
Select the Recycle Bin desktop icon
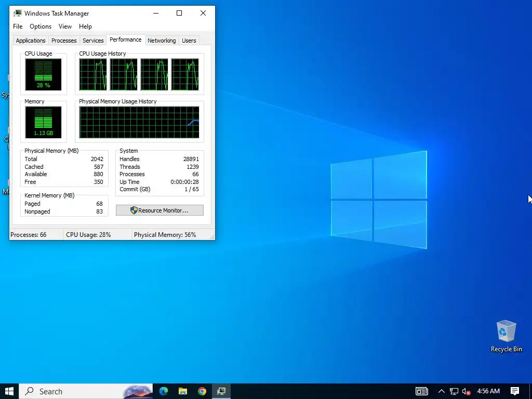[506, 336]
